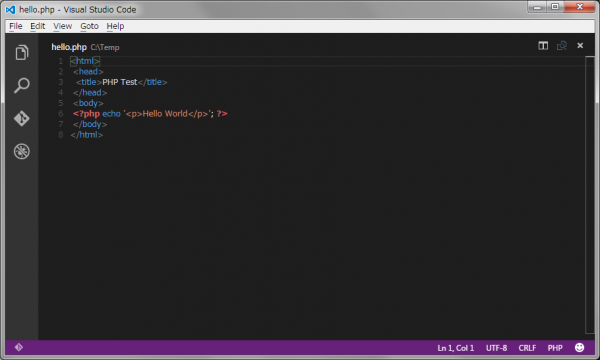Click the </body> closing tag
600x360 pixels.
point(90,124)
